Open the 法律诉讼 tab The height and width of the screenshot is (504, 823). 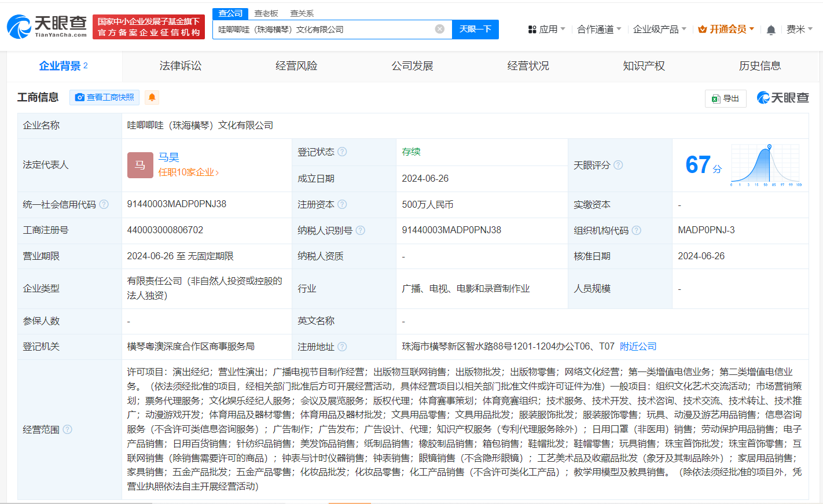(x=180, y=66)
